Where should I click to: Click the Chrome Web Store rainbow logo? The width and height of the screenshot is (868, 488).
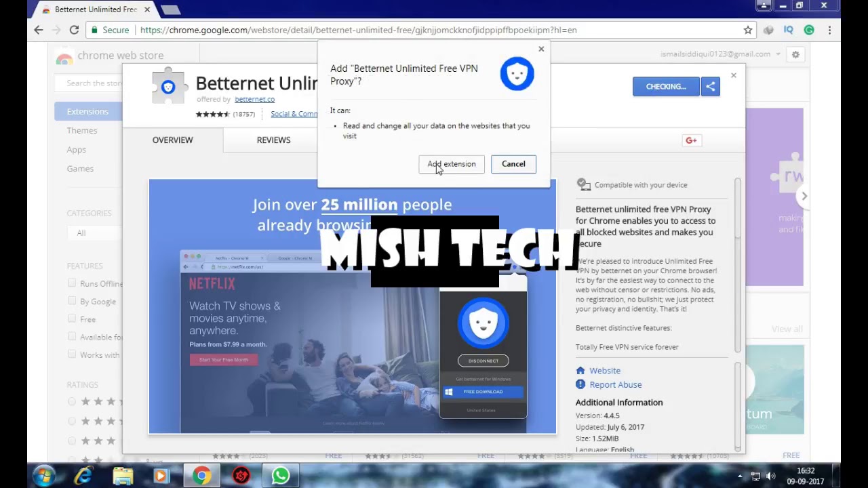click(x=64, y=57)
